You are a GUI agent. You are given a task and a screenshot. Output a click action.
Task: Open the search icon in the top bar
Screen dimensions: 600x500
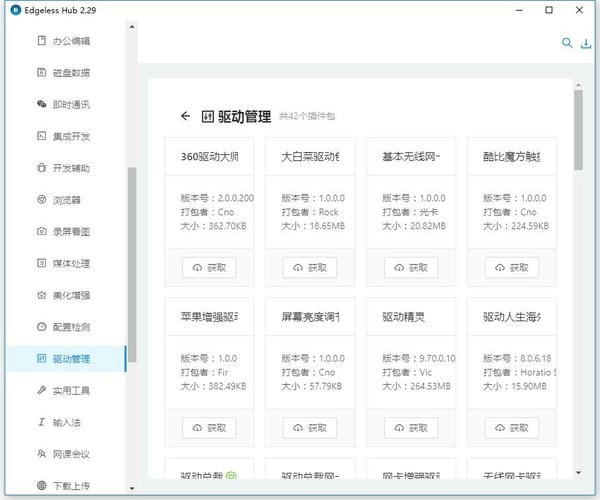click(567, 43)
